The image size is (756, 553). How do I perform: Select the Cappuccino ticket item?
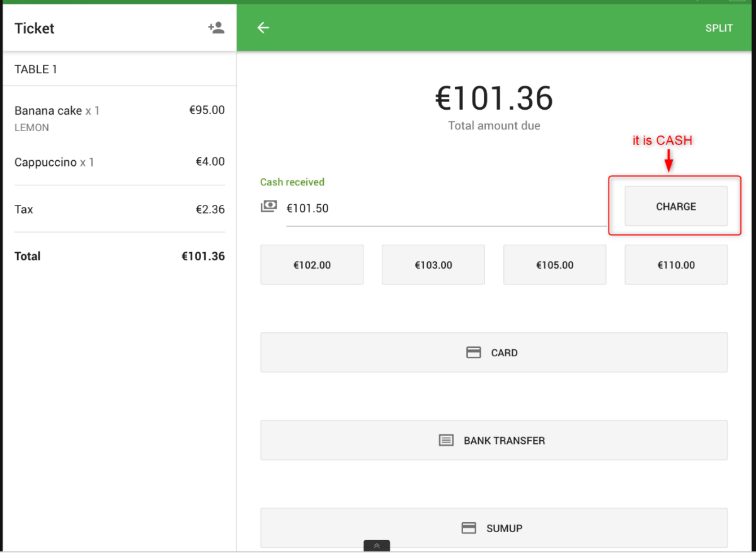click(120, 162)
